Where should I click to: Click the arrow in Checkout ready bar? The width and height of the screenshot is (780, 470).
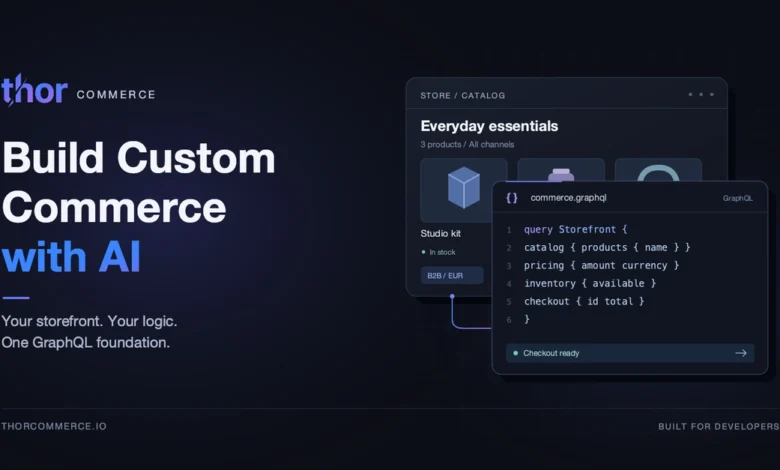tap(741, 353)
